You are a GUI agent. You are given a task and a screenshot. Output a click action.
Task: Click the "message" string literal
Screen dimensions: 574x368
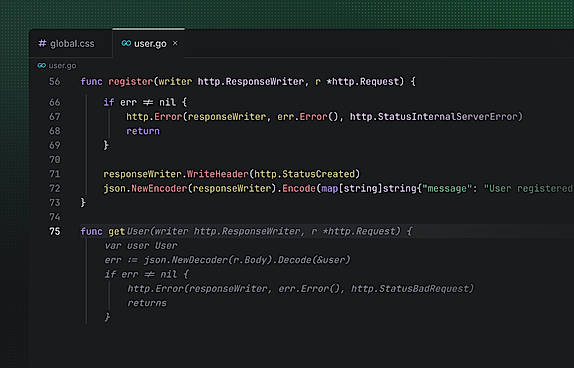(x=444, y=189)
